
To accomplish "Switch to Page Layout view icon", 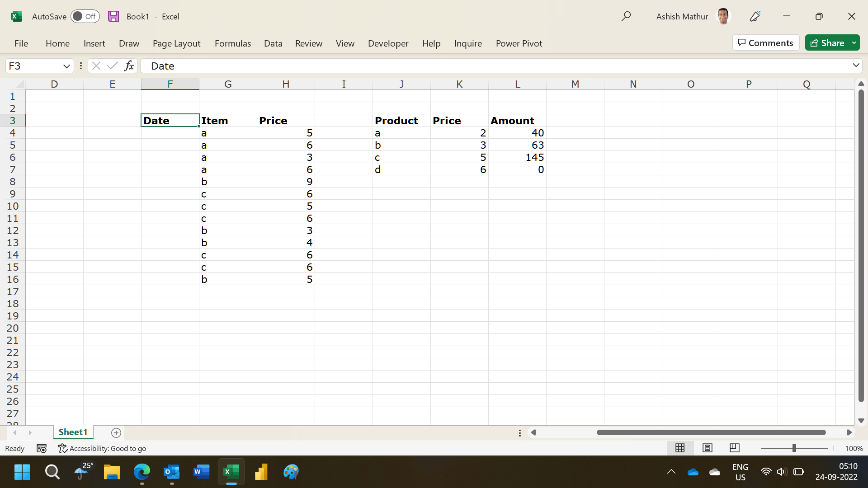I will (708, 448).
